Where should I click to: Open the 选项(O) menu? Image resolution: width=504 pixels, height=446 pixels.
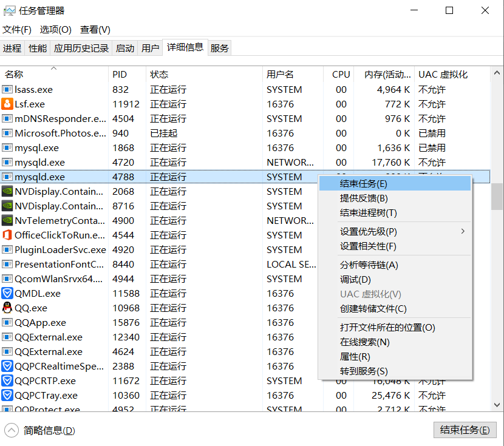[56, 30]
